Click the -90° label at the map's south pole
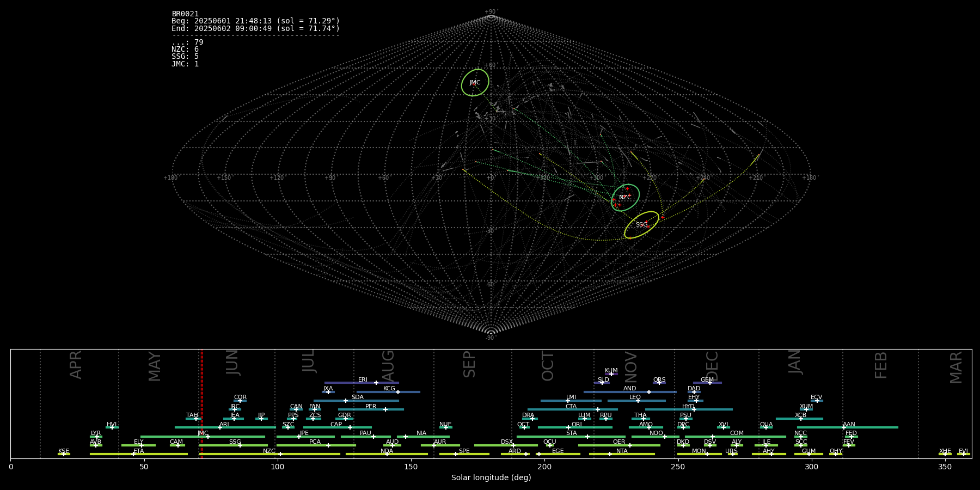 491,338
